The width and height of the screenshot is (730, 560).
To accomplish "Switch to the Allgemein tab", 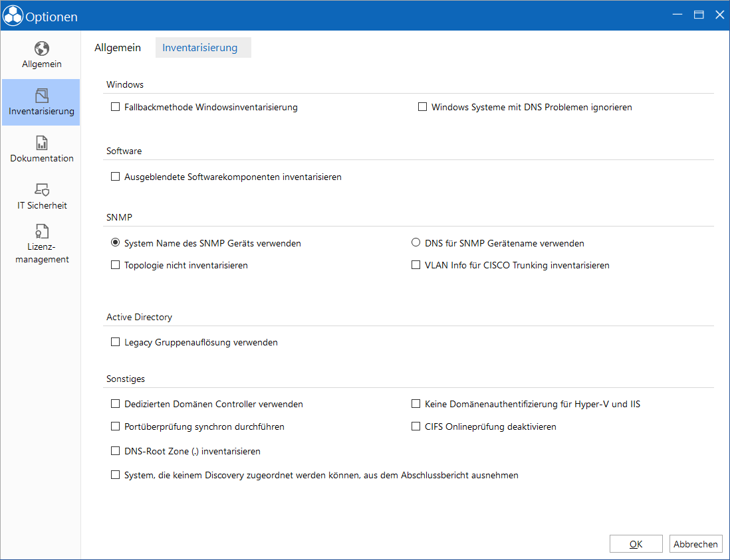I will (x=117, y=47).
